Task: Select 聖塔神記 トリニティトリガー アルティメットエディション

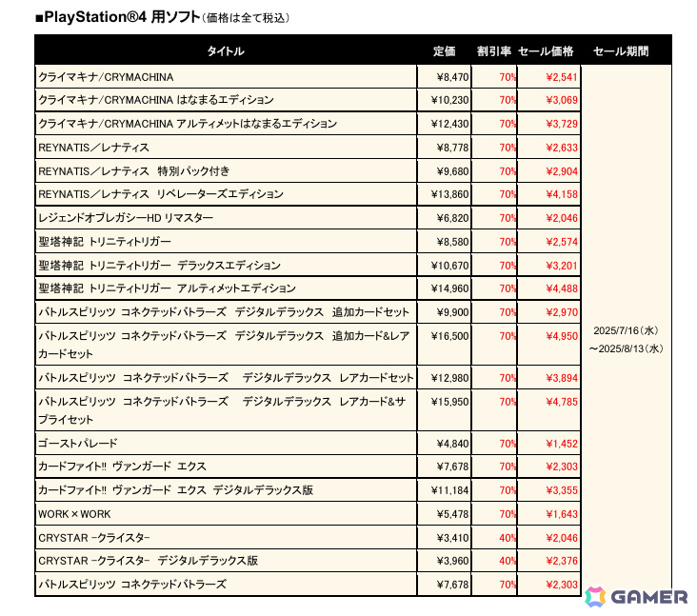Action: click(168, 288)
